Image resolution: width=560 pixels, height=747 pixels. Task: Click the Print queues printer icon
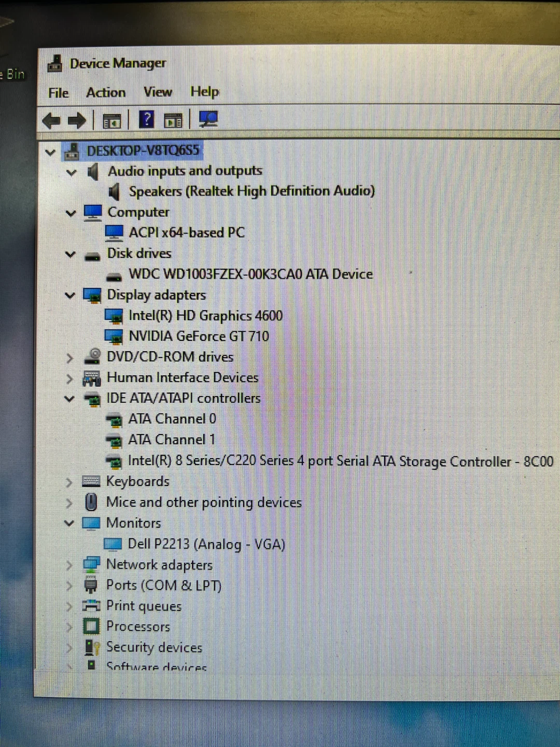(x=91, y=605)
